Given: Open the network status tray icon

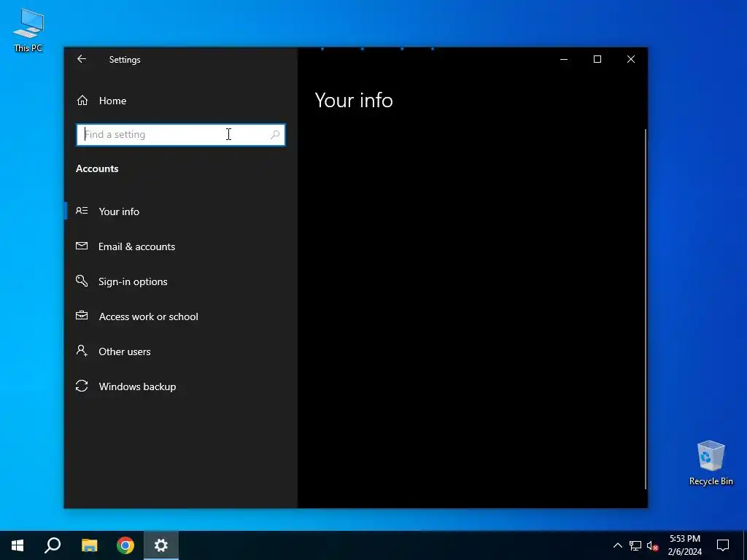Looking at the screenshot, I should (635, 545).
